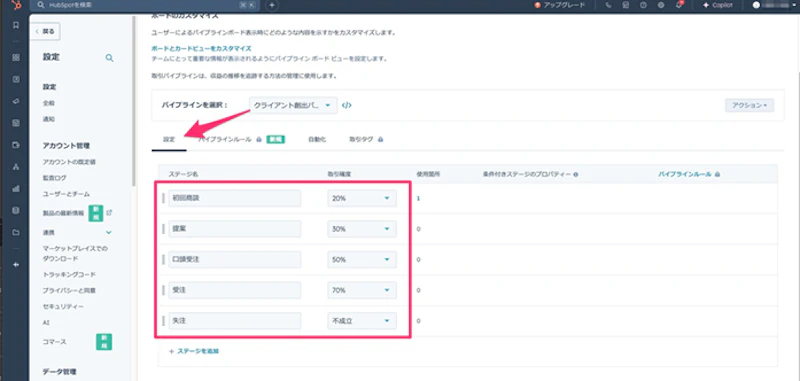Open the phone calling icon in top bar

coord(608,5)
